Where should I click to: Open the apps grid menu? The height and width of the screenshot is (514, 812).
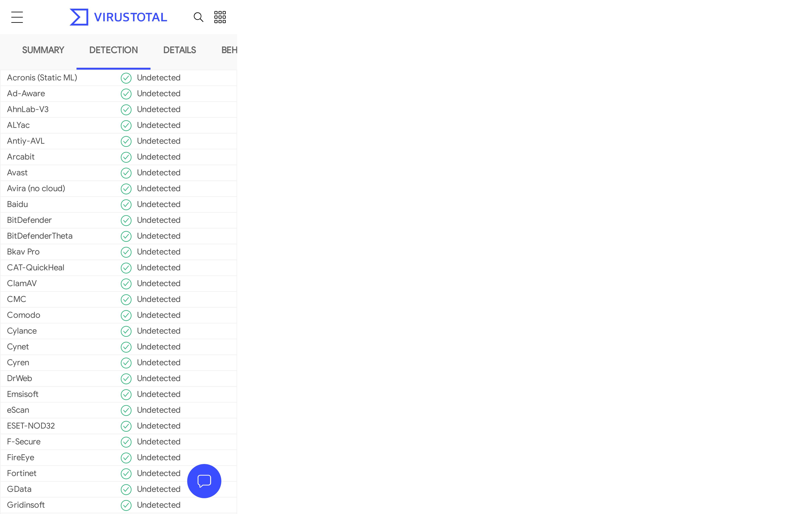pos(220,17)
